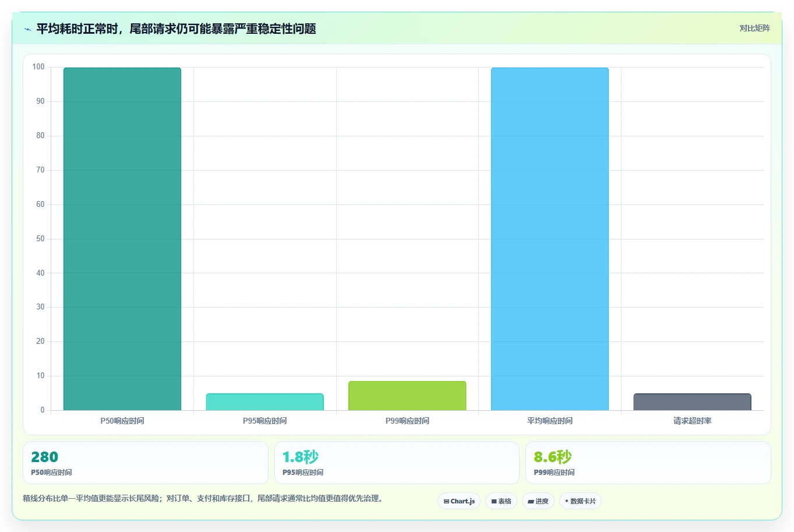
Task: Click the 平均响应时间 x-axis label
Action: (x=550, y=421)
